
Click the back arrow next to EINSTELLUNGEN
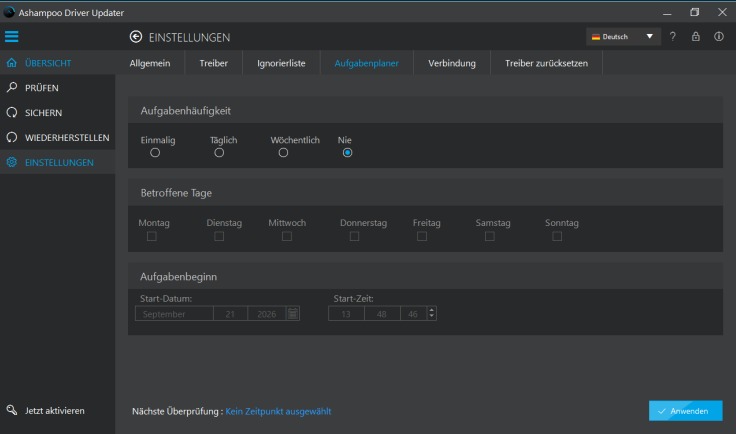coord(136,37)
